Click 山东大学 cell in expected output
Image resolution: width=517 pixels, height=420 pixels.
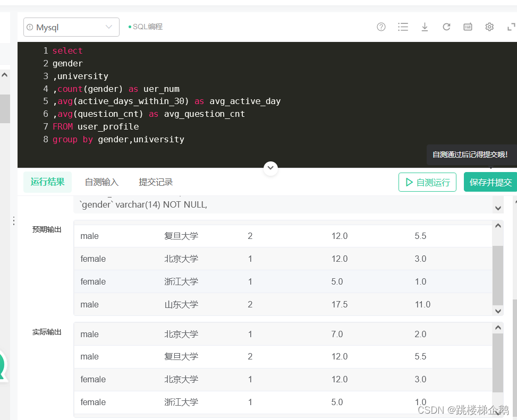[181, 304]
